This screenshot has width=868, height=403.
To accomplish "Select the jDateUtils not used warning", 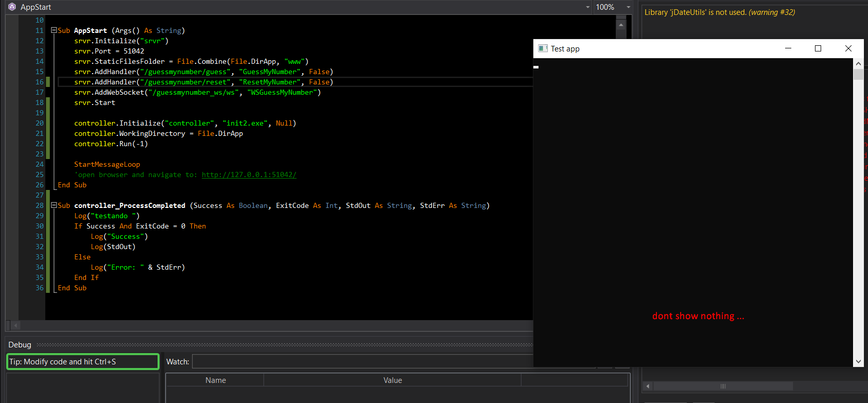I will [x=719, y=12].
